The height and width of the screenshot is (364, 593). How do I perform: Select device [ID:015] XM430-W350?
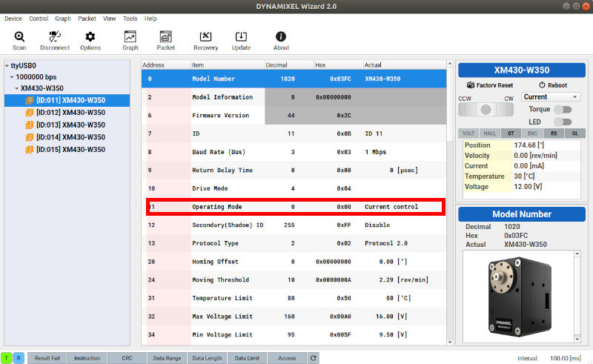pos(67,150)
